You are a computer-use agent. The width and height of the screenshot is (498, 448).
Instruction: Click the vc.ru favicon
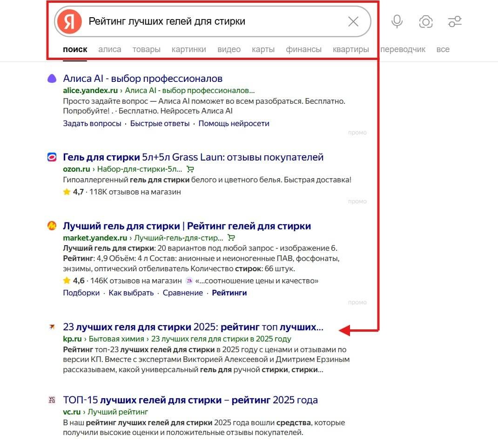(x=52, y=400)
